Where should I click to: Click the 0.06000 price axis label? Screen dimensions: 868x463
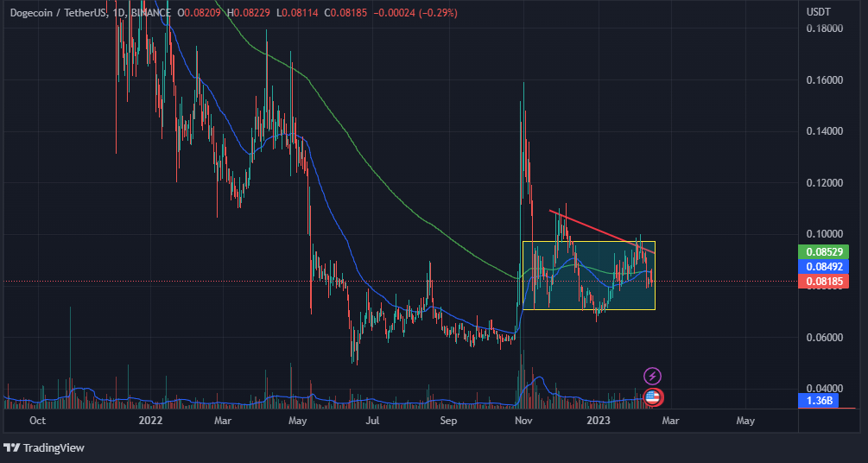(x=825, y=338)
